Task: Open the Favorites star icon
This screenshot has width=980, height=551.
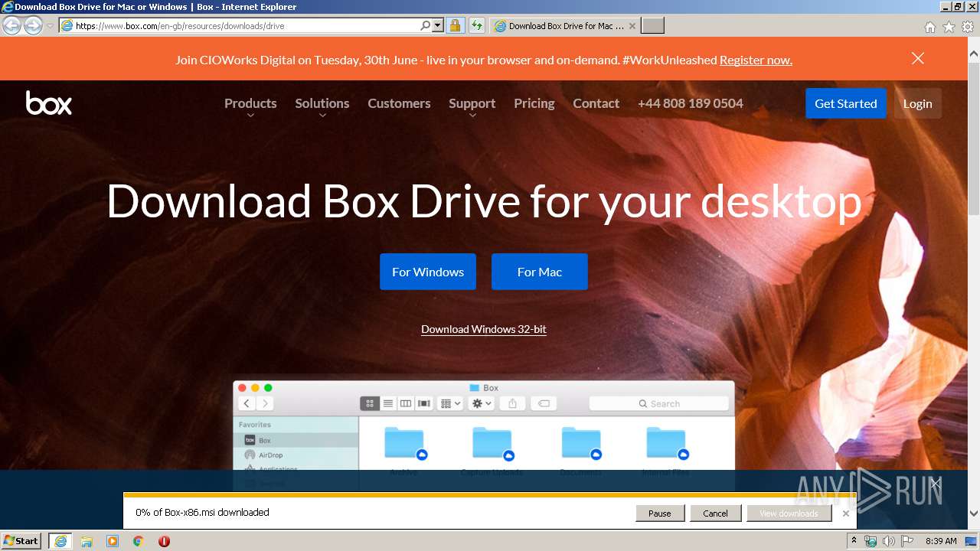Action: pyautogui.click(x=949, y=27)
